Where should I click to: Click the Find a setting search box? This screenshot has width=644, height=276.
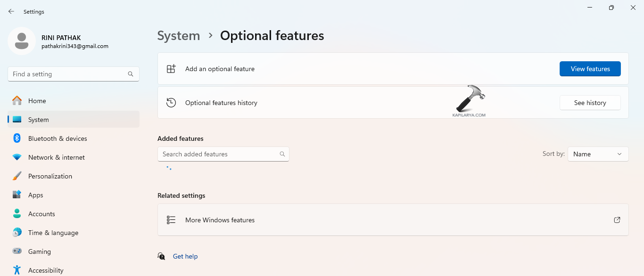68,74
